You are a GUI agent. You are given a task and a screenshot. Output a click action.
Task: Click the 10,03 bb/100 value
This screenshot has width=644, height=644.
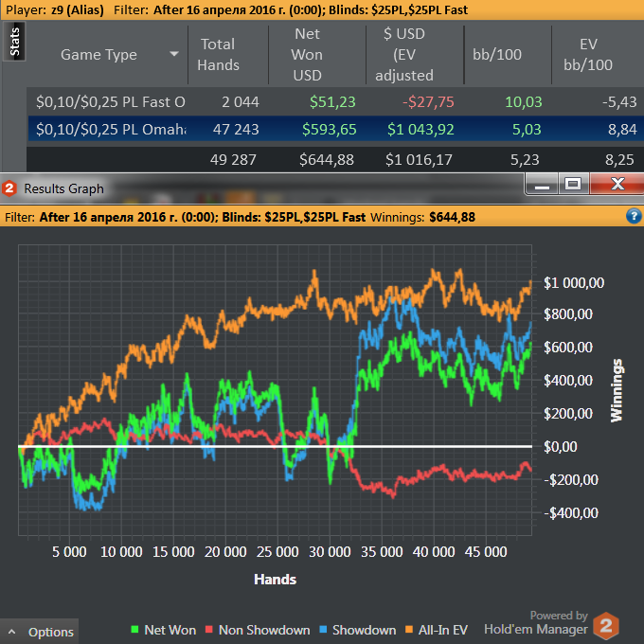point(523,102)
